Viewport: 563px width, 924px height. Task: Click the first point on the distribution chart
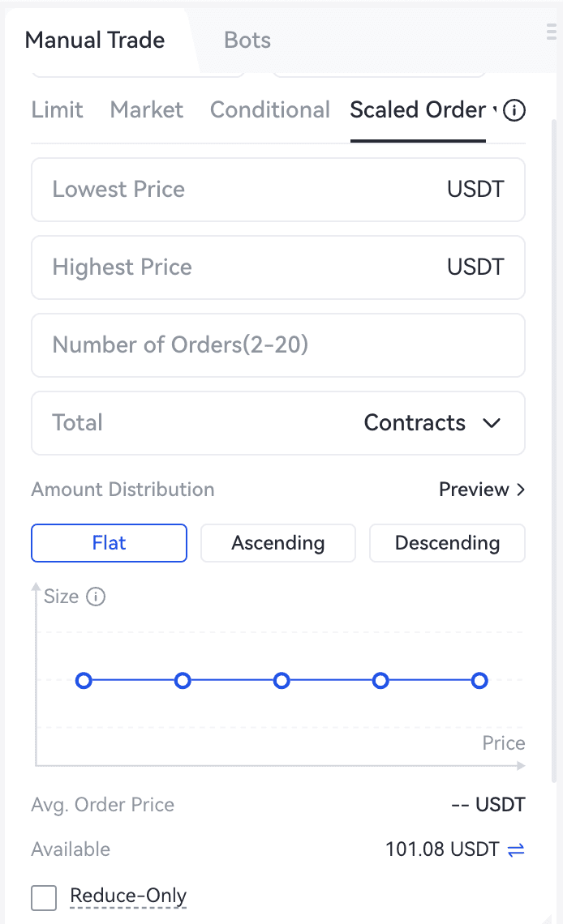point(84,680)
